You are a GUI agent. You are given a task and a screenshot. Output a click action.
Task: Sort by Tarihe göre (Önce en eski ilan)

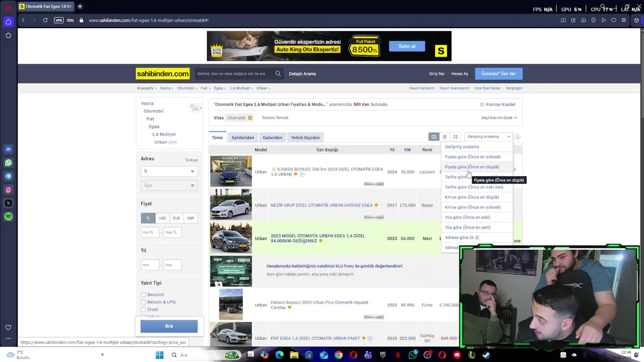coord(474,187)
